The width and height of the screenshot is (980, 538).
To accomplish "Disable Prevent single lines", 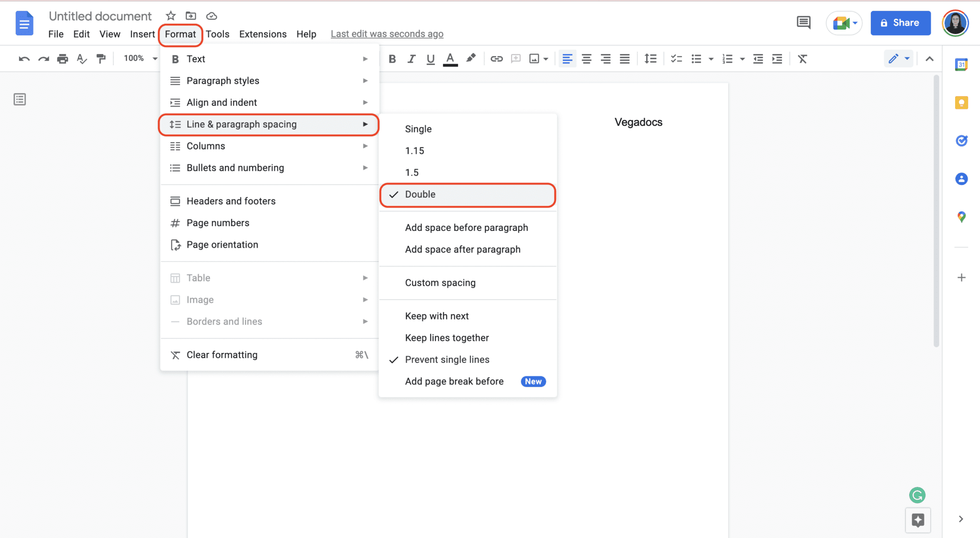I will point(447,359).
